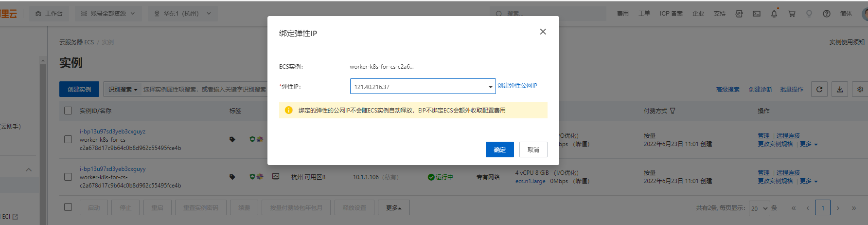Select checkbox for instance i-bp13u97sd3yeb3cxguyy

click(68, 177)
